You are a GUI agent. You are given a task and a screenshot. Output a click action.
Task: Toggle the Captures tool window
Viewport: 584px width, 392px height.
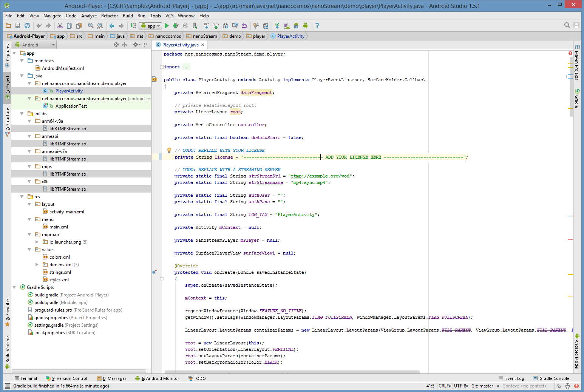point(7,55)
